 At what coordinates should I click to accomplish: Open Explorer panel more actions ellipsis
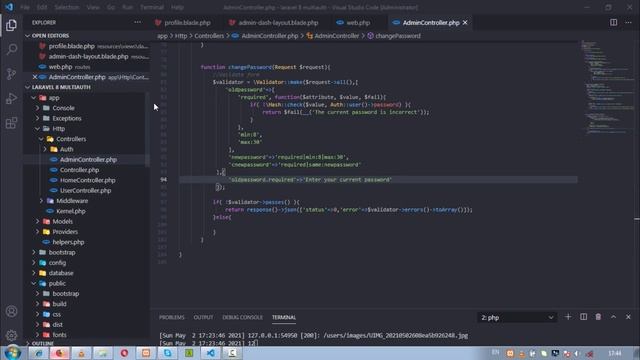click(138, 22)
